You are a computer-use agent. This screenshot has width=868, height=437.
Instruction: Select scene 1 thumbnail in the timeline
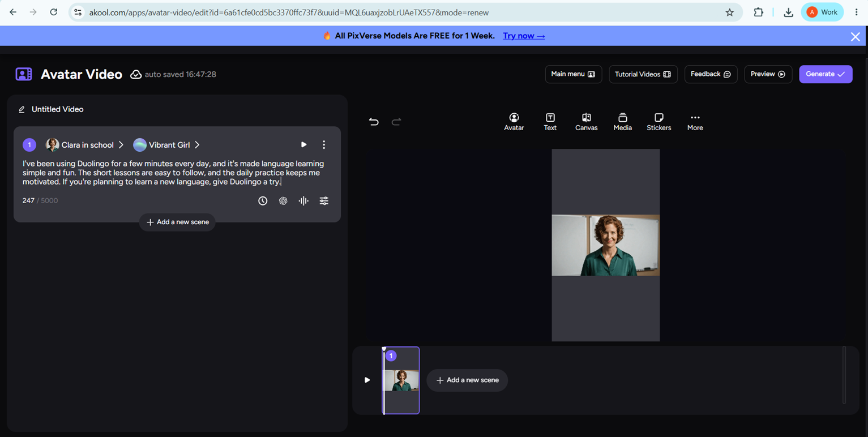(x=401, y=380)
